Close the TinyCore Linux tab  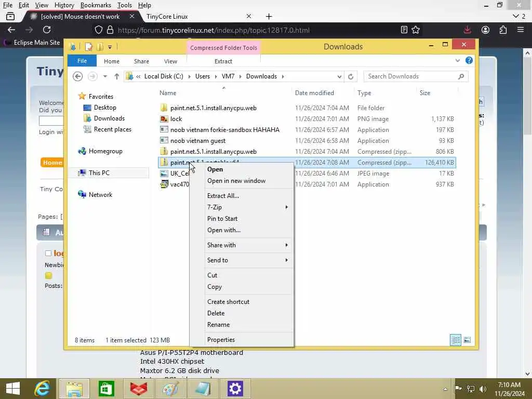pos(249,16)
